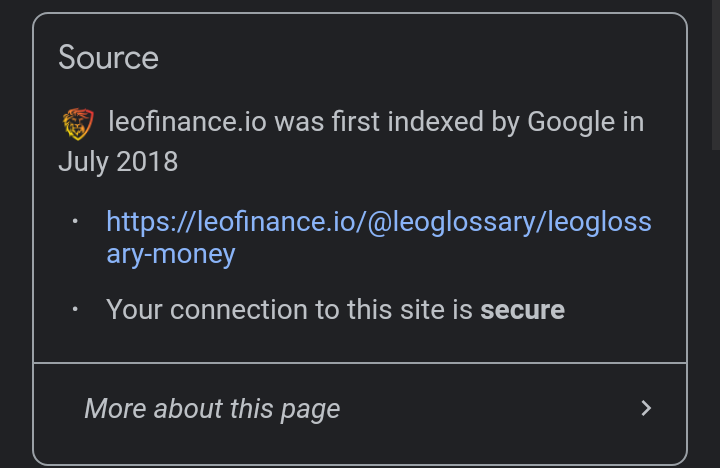720x468 pixels.
Task: Click the word Google in the description
Action: [571, 122]
